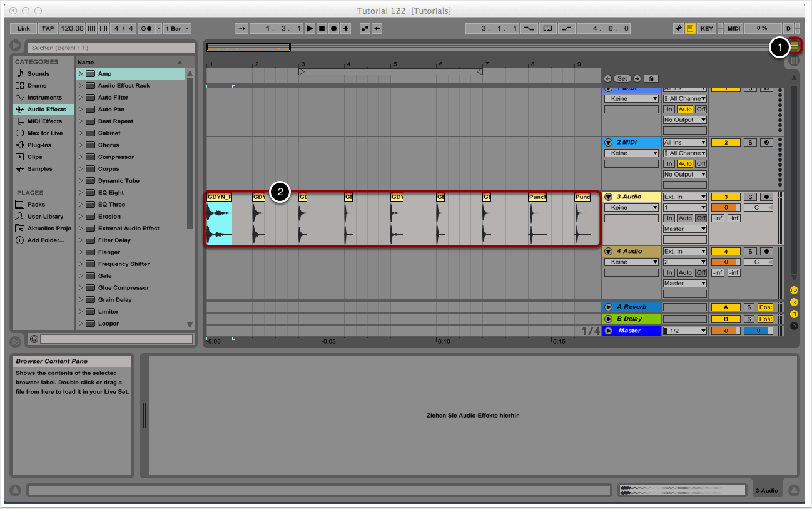This screenshot has height=509, width=812.
Task: Select the Drums category in the browser
Action: pyautogui.click(x=37, y=86)
